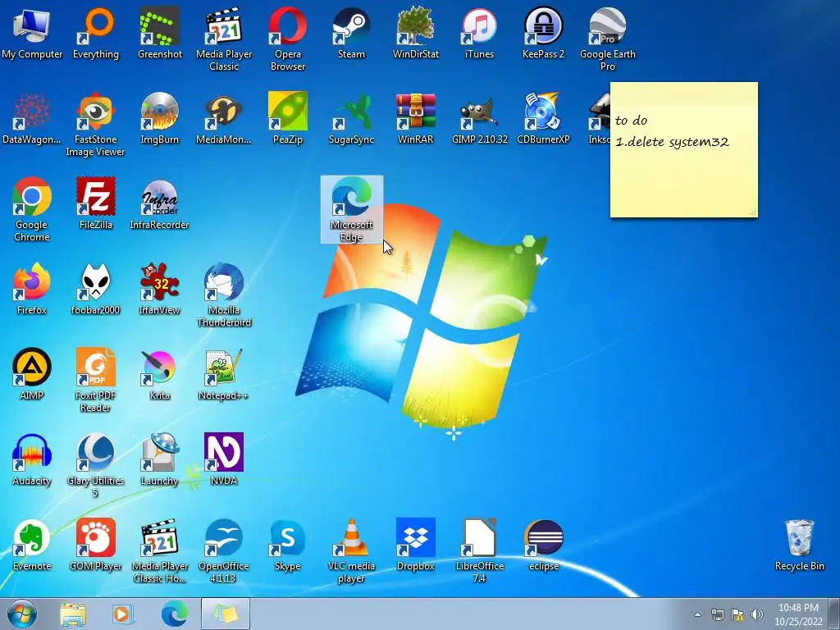
Task: Click the volume speaker tray icon
Action: [757, 614]
